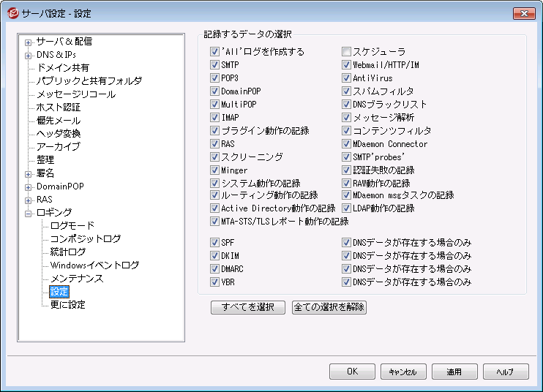Toggle the DMARC checkbox
Image resolution: width=543 pixels, height=392 pixels.
(214, 269)
